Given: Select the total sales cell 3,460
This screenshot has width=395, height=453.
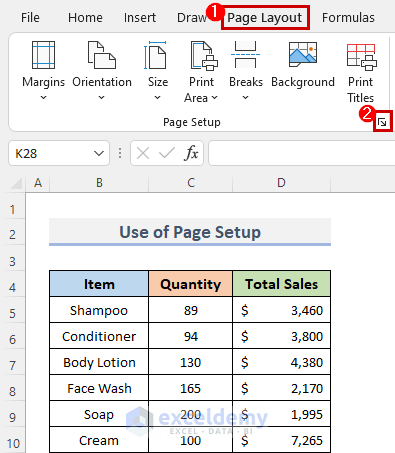Looking at the screenshot, I should click(x=282, y=310).
